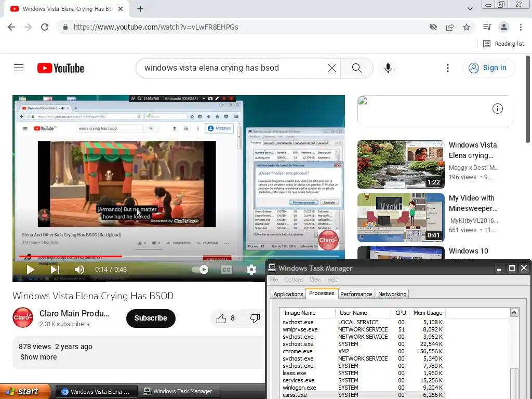The width and height of the screenshot is (532, 399).
Task: Select winlogon.exe process row
Action: click(x=362, y=388)
